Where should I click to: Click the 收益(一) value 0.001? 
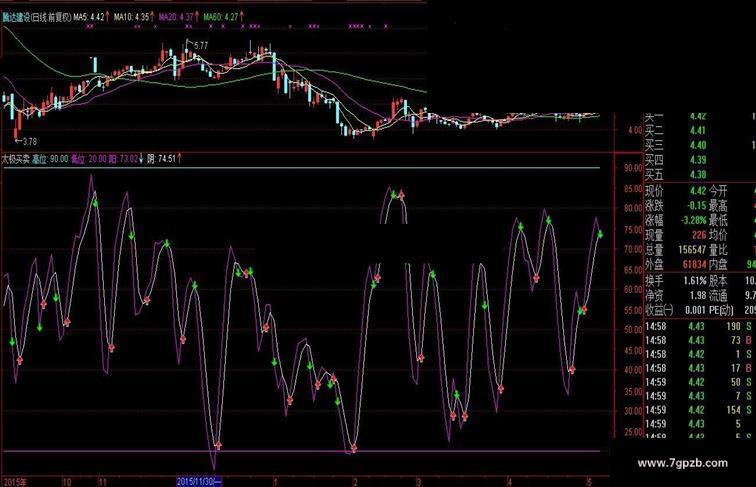[695, 310]
